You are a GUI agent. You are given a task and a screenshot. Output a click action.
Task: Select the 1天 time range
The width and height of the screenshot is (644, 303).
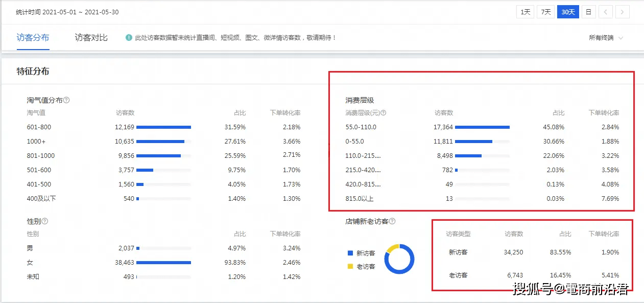[x=525, y=11]
